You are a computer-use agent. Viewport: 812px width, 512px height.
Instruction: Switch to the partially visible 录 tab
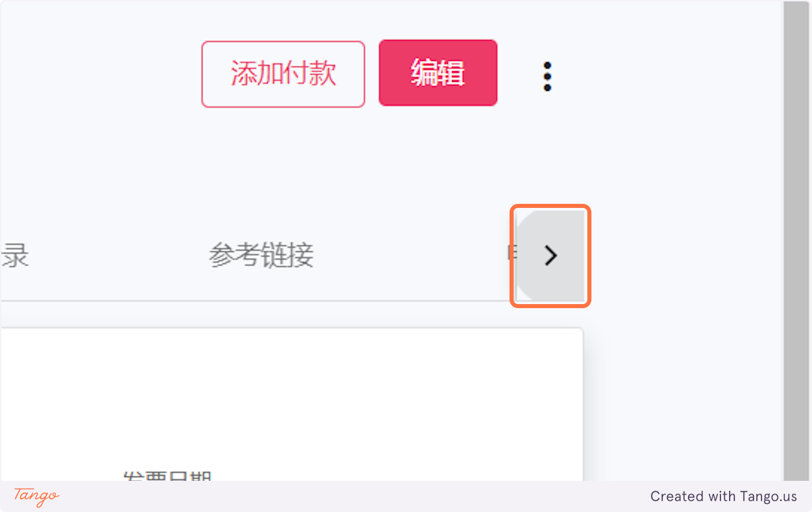14,256
